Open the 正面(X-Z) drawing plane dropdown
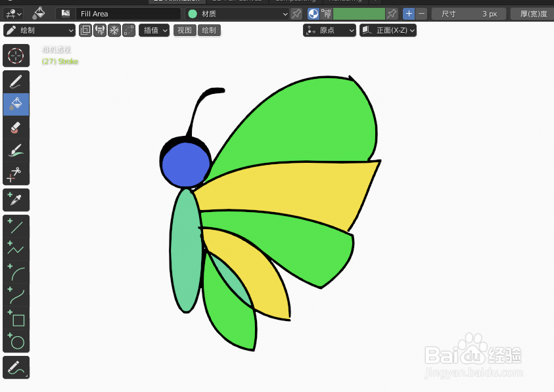Screen dimensions: 554x392 [x=388, y=30]
